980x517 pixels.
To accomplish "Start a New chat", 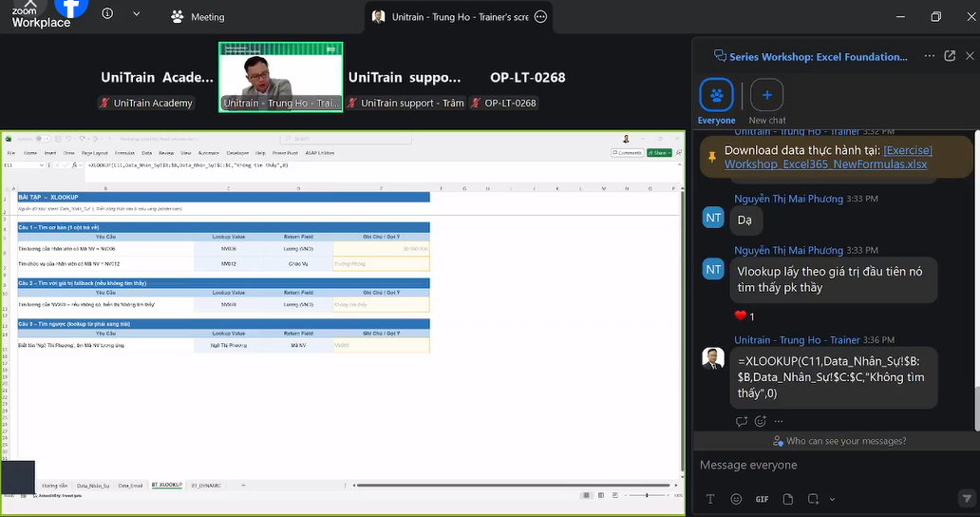I will pos(767,102).
